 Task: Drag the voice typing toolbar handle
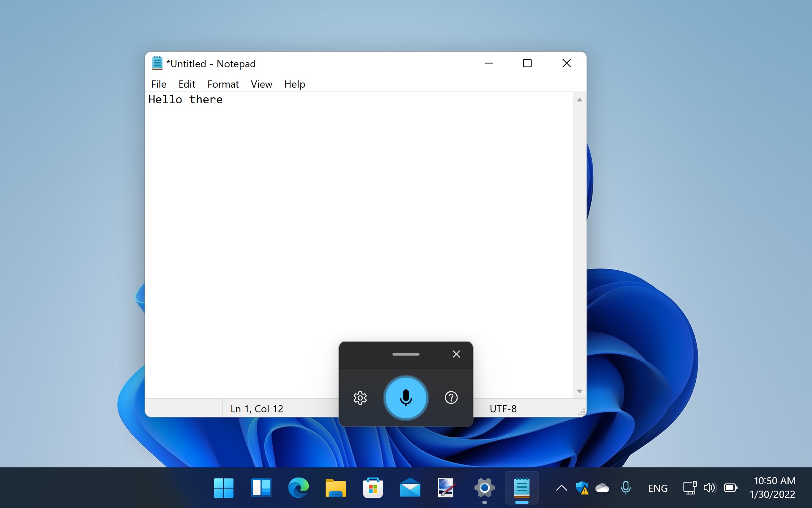[x=406, y=353]
